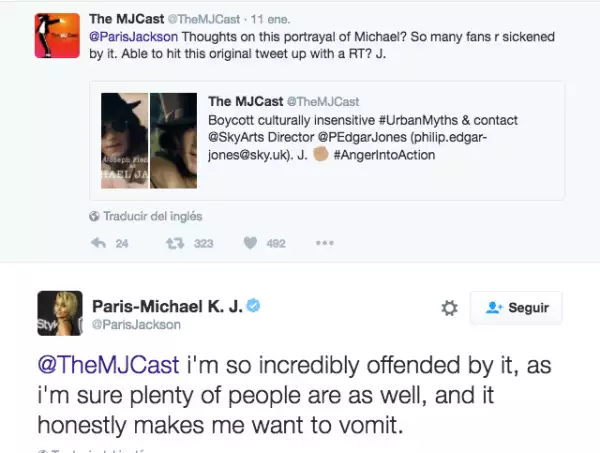Follow Paris-Michael with Seguir button
Screen dimensions: 600x453
[x=516, y=308]
